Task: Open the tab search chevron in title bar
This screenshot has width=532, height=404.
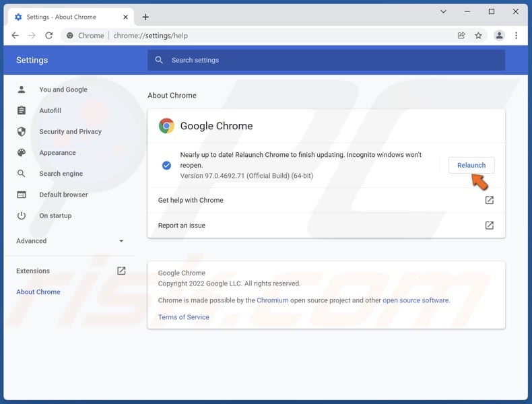Action: point(443,11)
